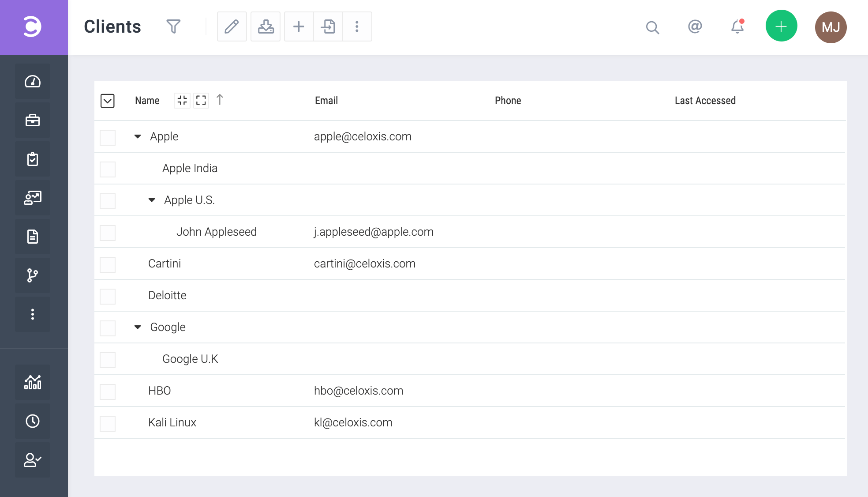Click the Email column header
This screenshot has height=497, width=868.
[x=326, y=101]
